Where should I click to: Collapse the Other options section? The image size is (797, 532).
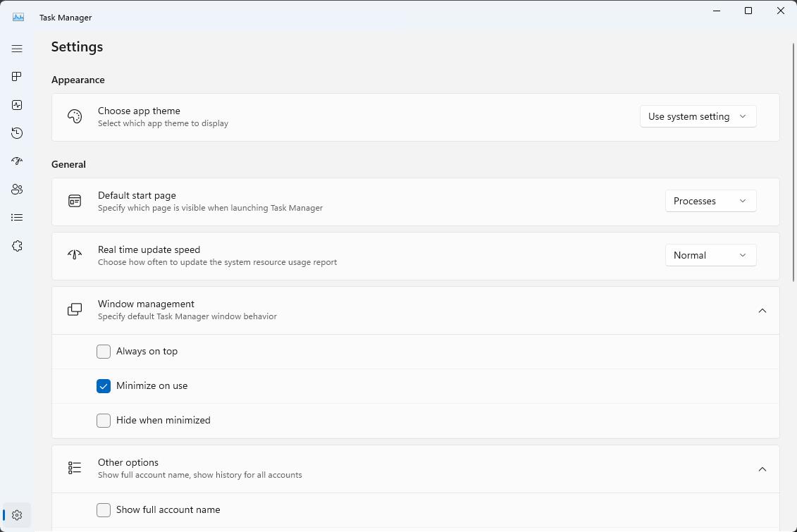[x=762, y=469]
